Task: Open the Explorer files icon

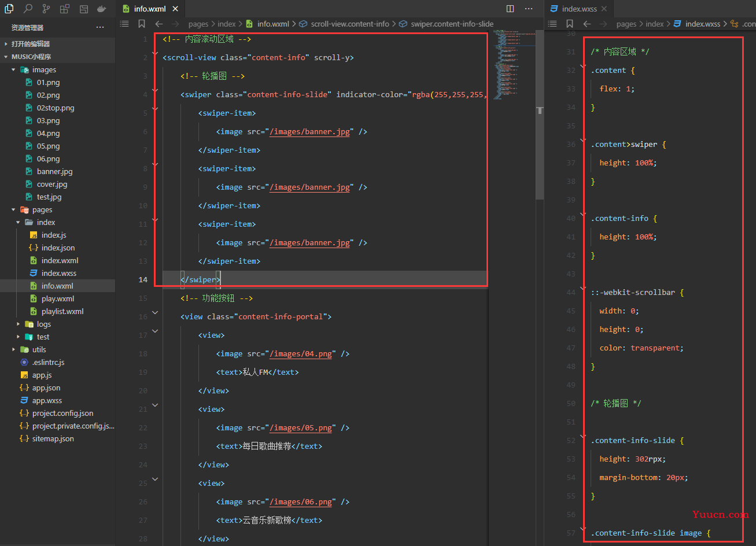Action: [9, 9]
